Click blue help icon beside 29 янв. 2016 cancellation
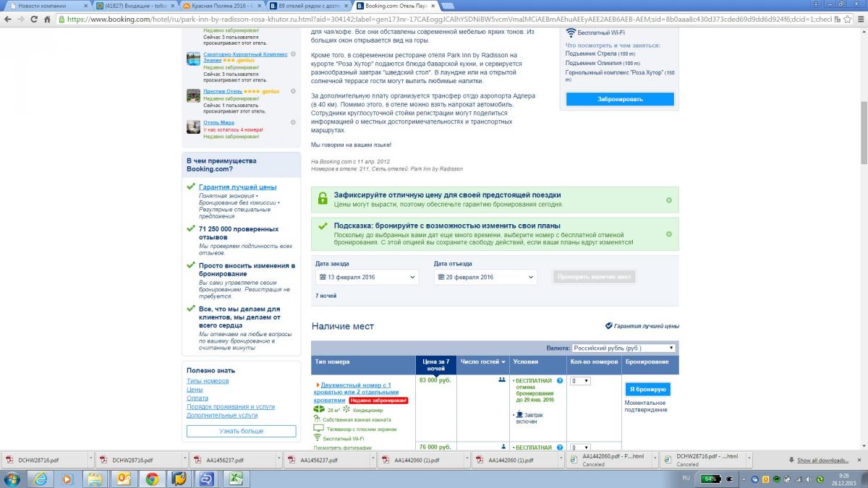The image size is (868, 488). pos(560,380)
